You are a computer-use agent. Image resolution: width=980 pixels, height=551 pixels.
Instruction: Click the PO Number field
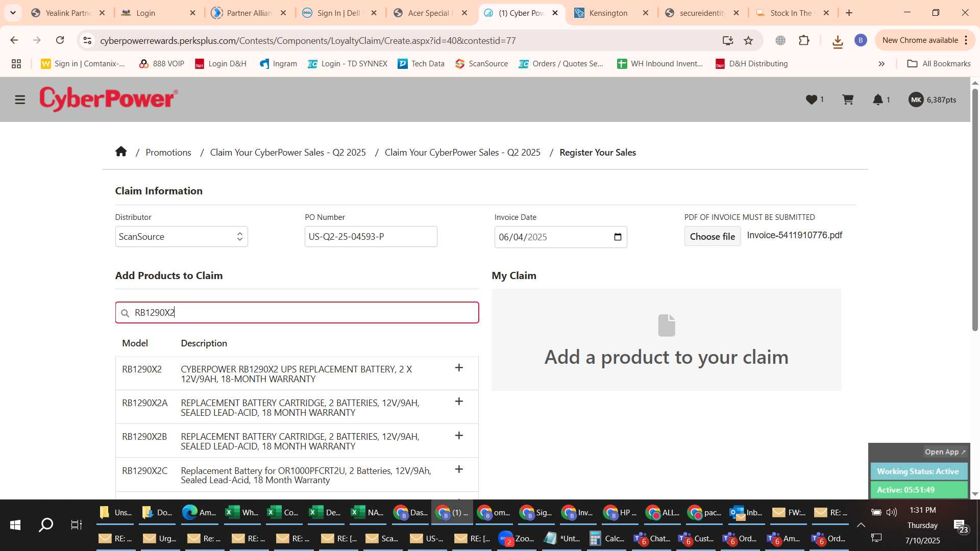(371, 237)
